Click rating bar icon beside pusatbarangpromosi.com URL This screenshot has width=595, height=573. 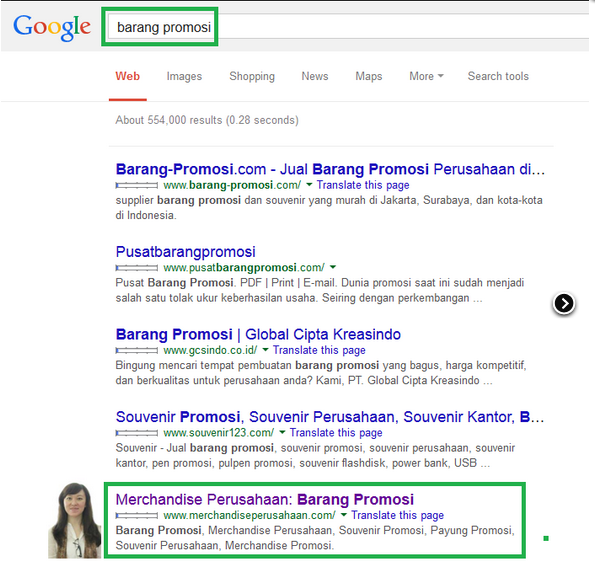pyautogui.click(x=137, y=268)
